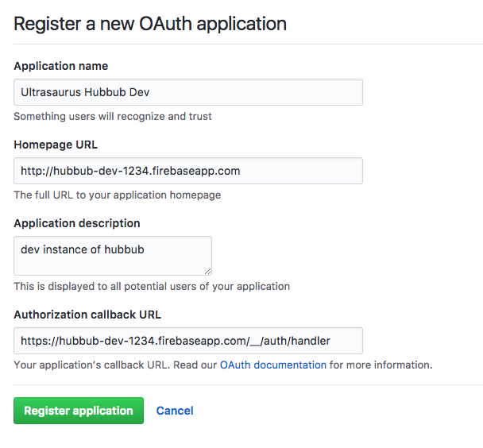Viewport: 483px width, 448px height.
Task: Focus the Homepage URL text field
Action: (188, 171)
